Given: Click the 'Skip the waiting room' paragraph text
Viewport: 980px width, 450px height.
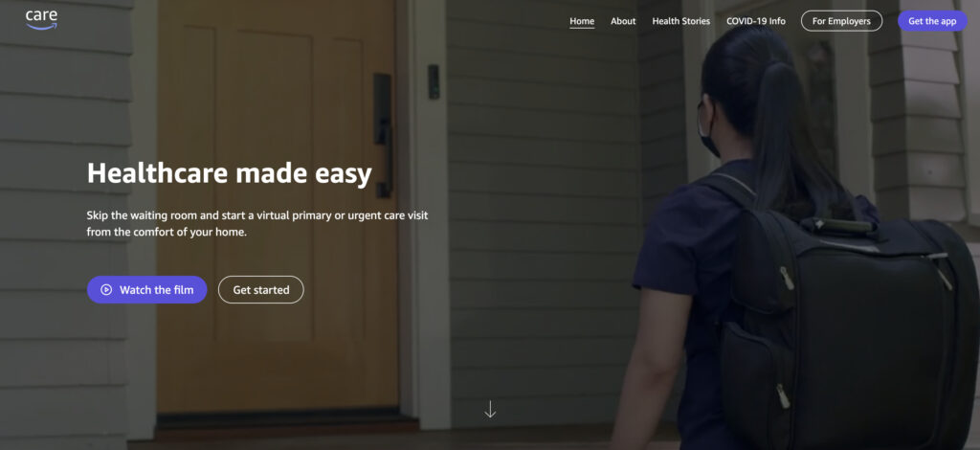Looking at the screenshot, I should (257, 224).
